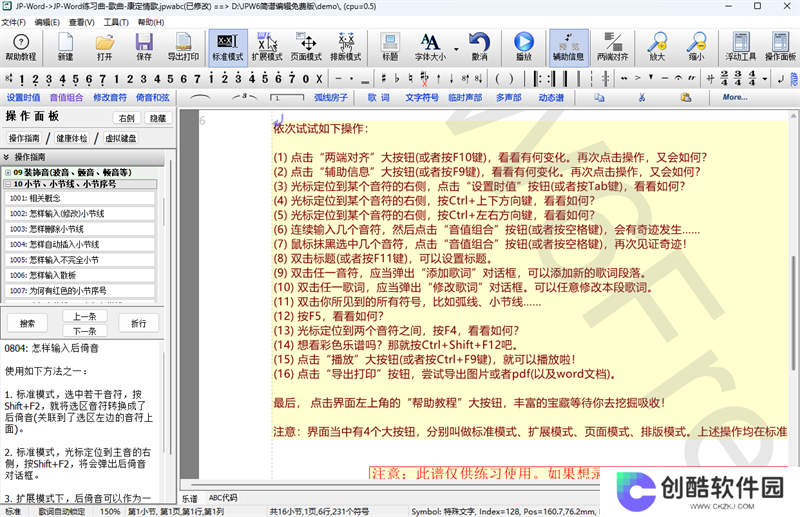Click the 字体大小 font size icon

[430, 47]
